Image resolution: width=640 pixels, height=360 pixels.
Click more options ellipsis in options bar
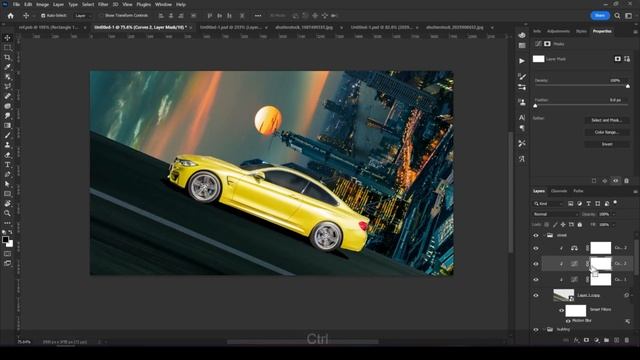click(x=258, y=16)
